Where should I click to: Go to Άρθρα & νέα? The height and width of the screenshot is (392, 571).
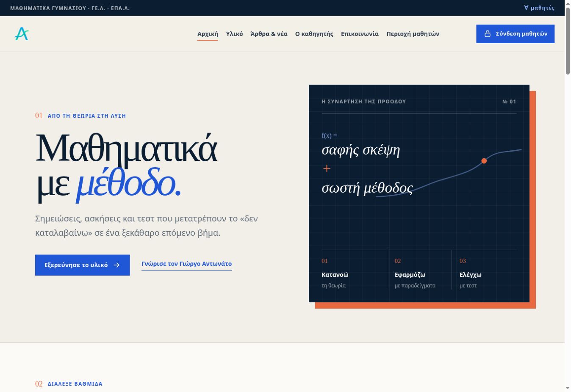tap(269, 34)
